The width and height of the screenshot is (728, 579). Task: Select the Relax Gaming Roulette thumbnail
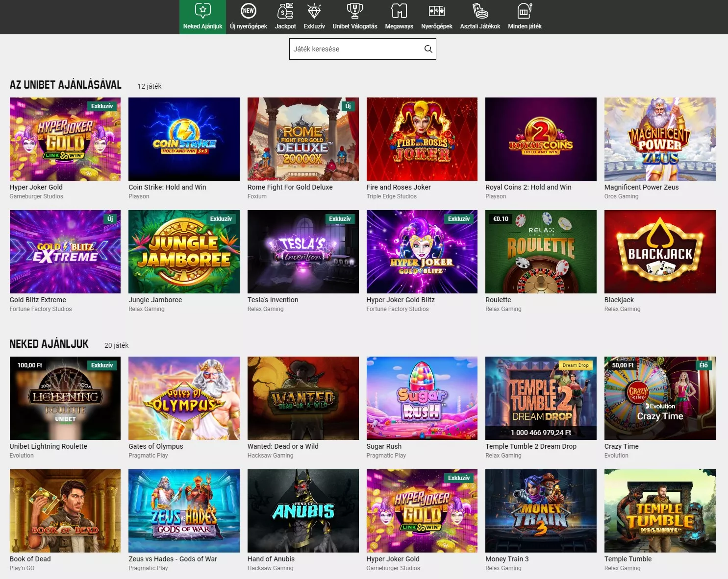click(540, 251)
